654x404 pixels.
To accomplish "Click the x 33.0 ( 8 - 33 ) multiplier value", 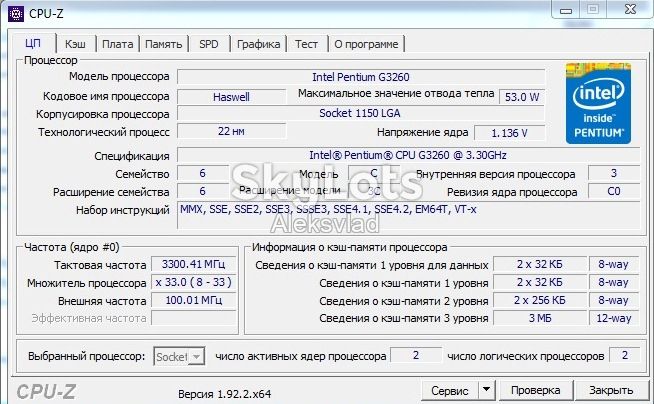I will click(194, 282).
